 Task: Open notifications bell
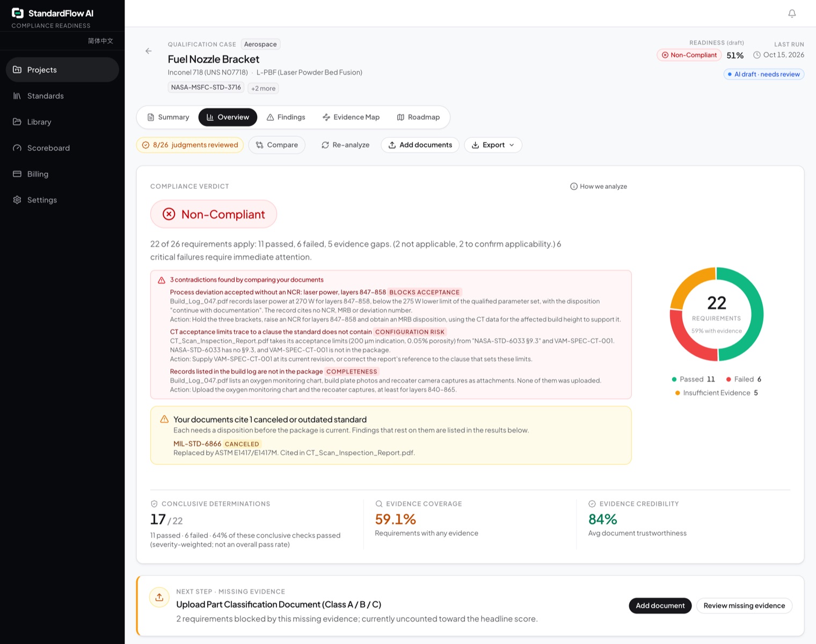click(x=792, y=13)
